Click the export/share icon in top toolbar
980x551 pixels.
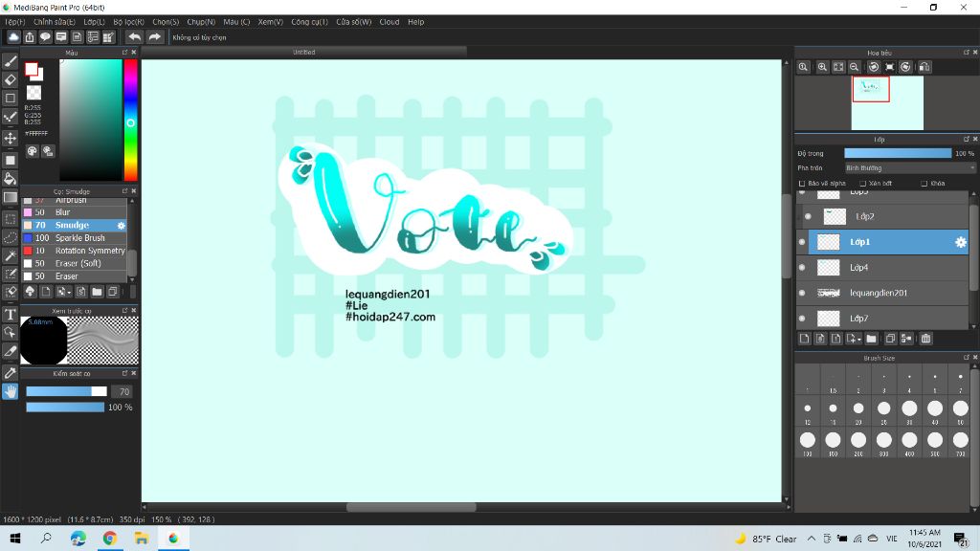pyautogui.click(x=30, y=37)
